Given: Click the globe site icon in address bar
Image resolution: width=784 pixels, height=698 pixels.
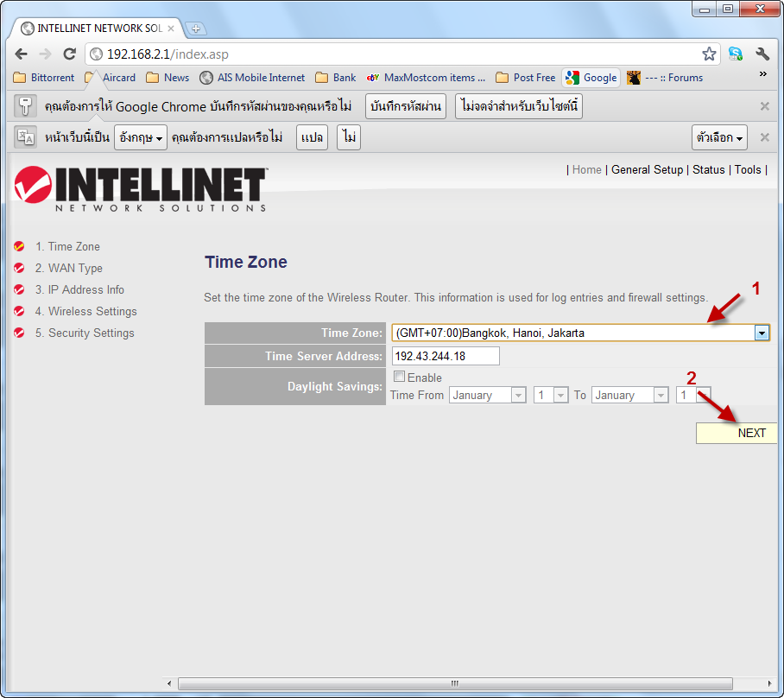Looking at the screenshot, I should pyautogui.click(x=96, y=54).
